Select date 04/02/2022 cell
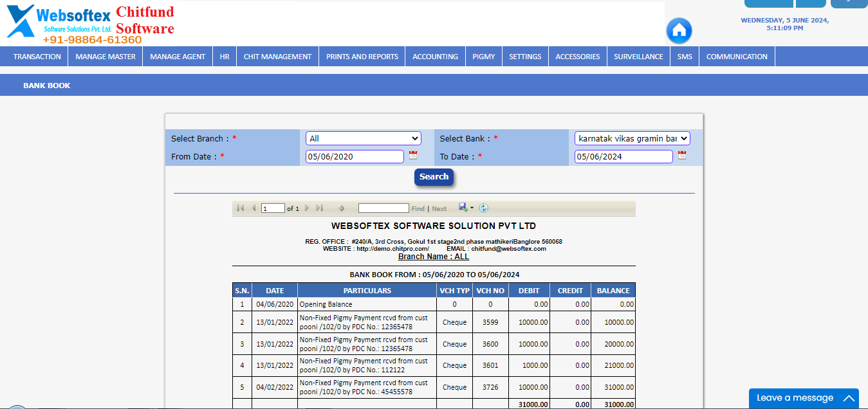This screenshot has height=409, width=868. point(275,387)
